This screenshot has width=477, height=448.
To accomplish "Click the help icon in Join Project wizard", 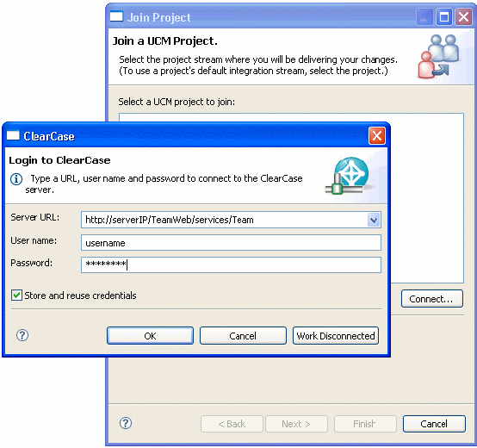I will tap(126, 423).
